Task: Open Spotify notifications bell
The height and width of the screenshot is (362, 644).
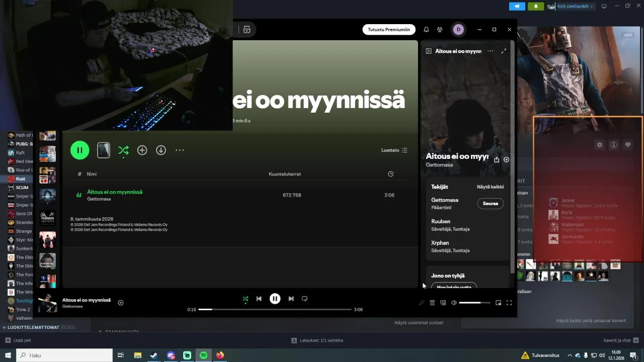Action: [x=426, y=30]
